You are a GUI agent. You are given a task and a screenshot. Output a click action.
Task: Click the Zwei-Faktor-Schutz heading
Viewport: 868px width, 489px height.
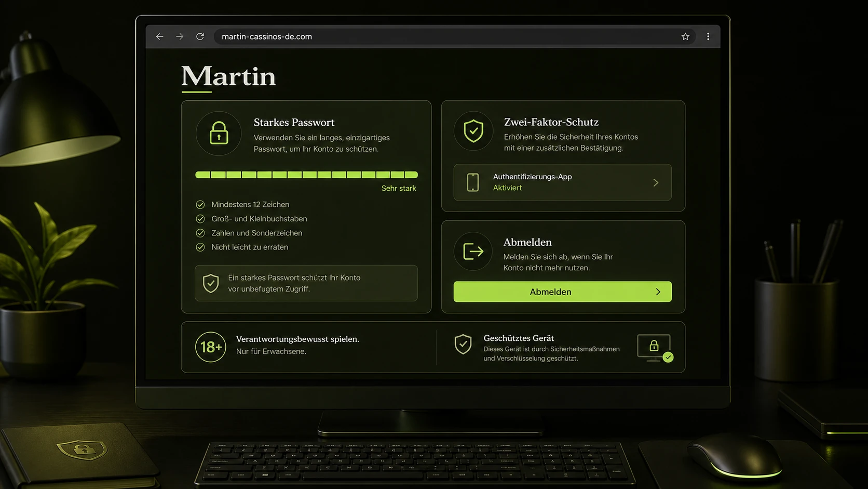click(551, 122)
